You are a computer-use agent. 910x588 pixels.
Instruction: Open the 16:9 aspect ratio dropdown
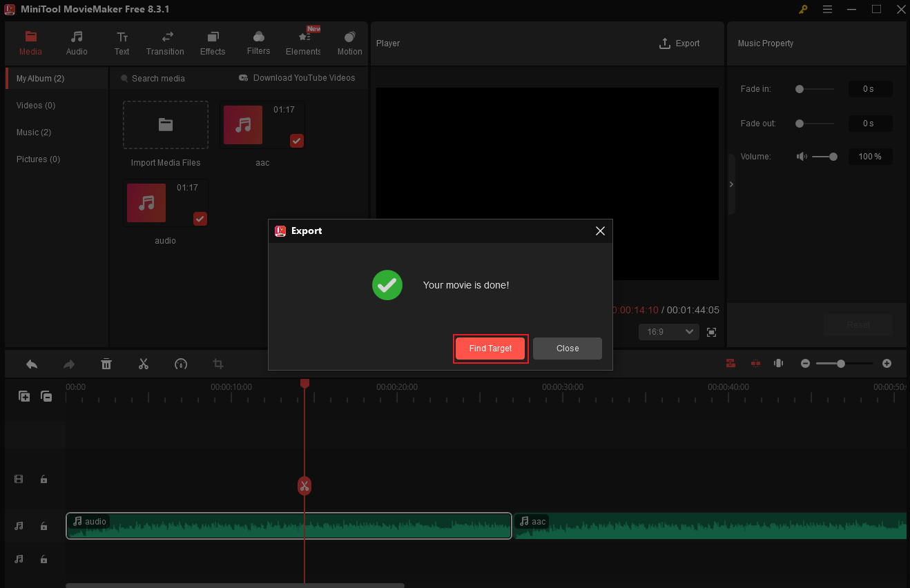(x=668, y=332)
